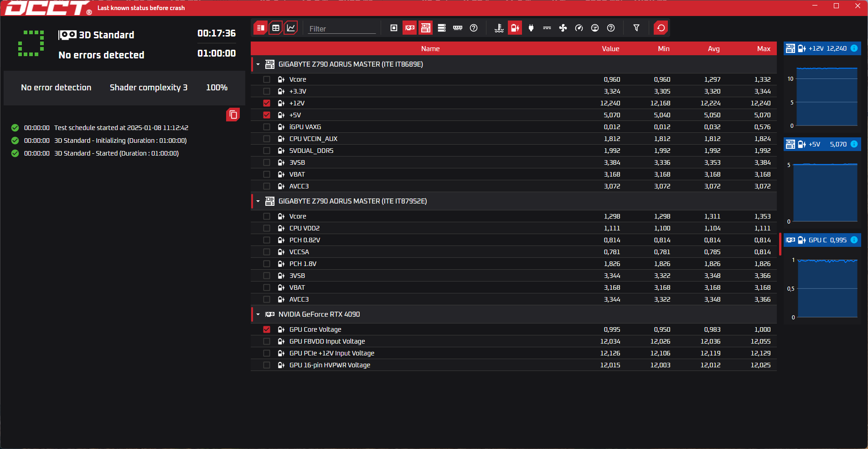Toggle the motherboard sensor filter icon
868x449 pixels.
(x=426, y=28)
